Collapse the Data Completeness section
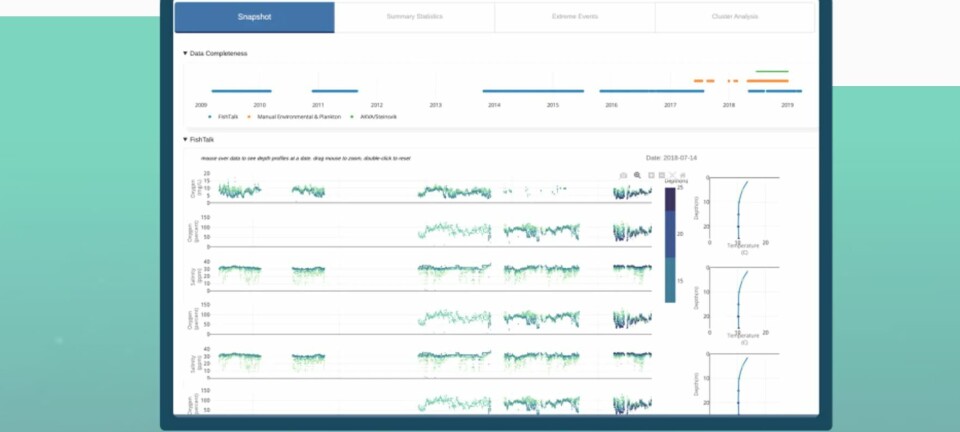Viewport: 960px width, 432px height. point(185,53)
